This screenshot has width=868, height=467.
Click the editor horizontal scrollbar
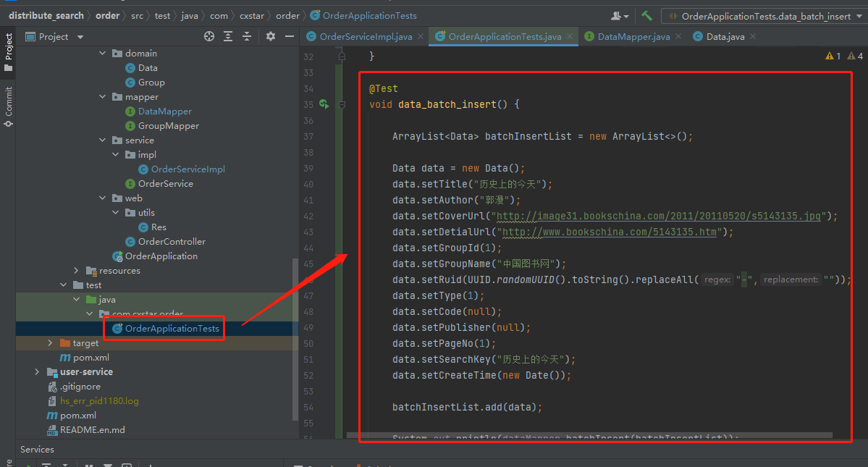589,435
